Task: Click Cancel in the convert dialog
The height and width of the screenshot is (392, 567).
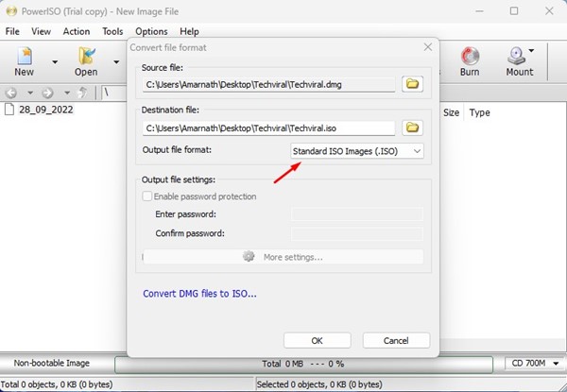Action: 396,340
